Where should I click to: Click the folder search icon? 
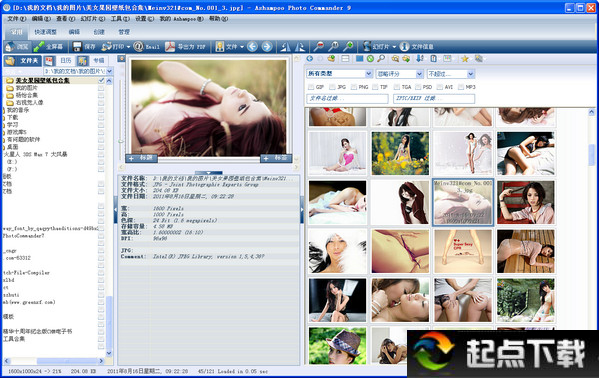click(395, 58)
